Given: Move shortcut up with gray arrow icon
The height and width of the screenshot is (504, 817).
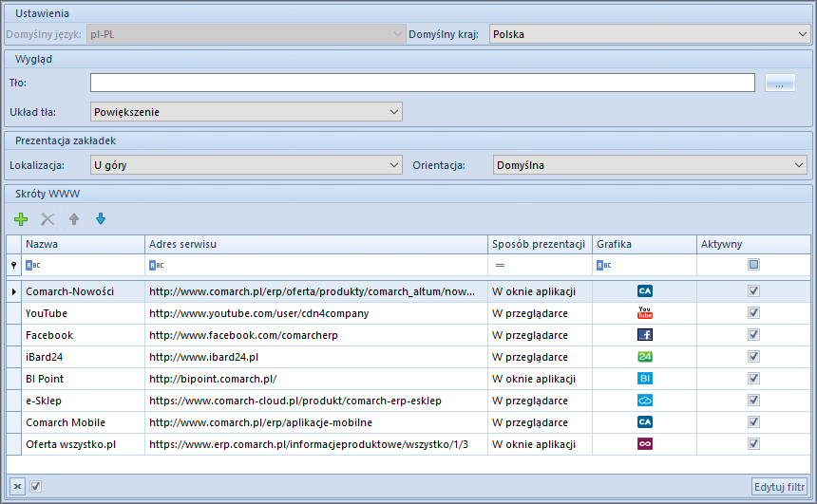Looking at the screenshot, I should pos(74,219).
